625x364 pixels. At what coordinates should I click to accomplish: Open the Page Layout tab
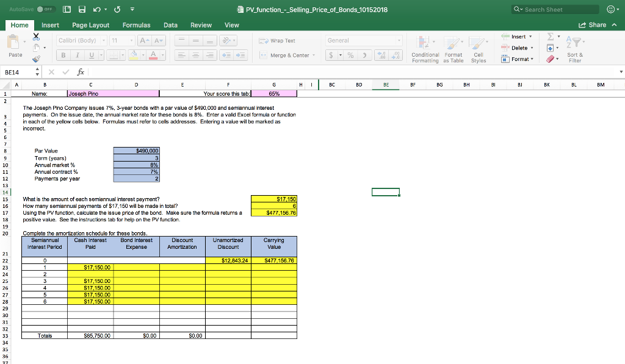tap(90, 25)
